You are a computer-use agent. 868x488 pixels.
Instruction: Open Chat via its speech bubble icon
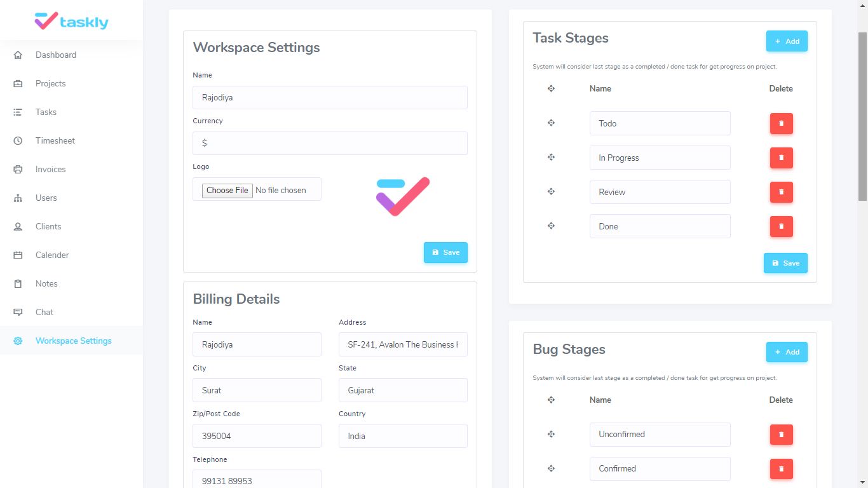(18, 312)
